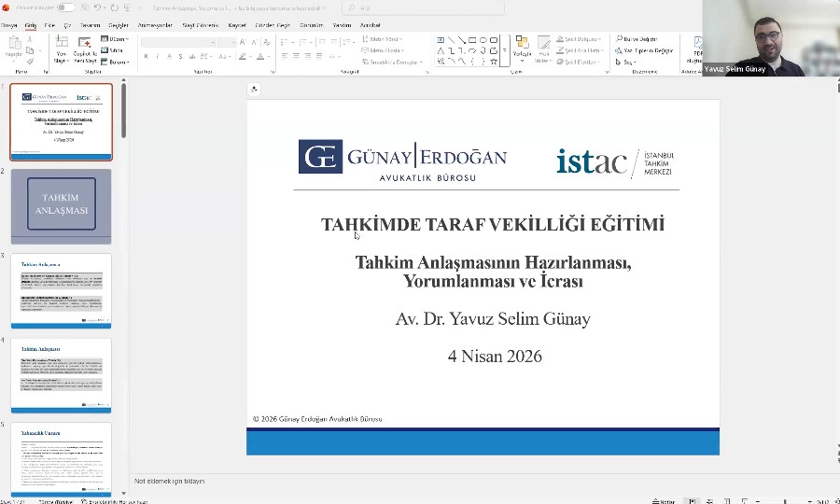Click the font color button
The width and height of the screenshot is (840, 504).
pos(260,56)
